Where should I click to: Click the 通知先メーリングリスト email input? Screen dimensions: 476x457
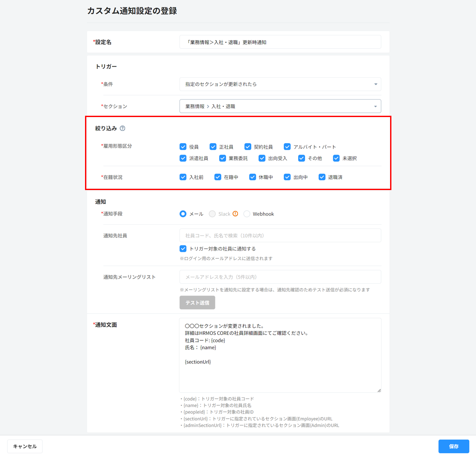280,277
